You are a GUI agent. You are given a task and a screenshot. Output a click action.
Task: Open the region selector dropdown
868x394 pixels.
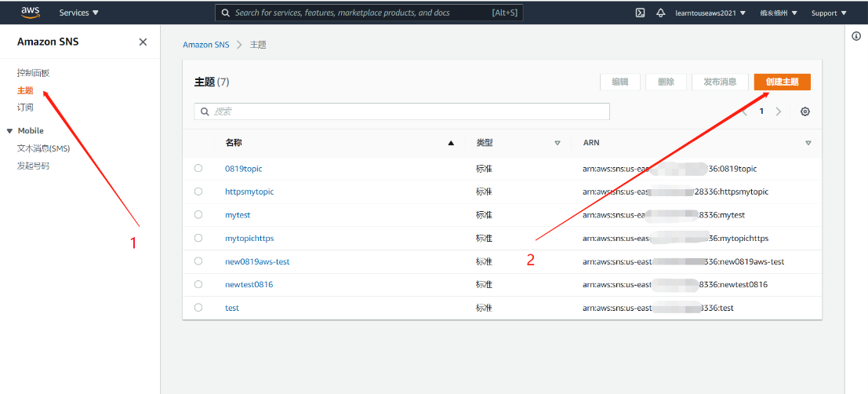[779, 13]
